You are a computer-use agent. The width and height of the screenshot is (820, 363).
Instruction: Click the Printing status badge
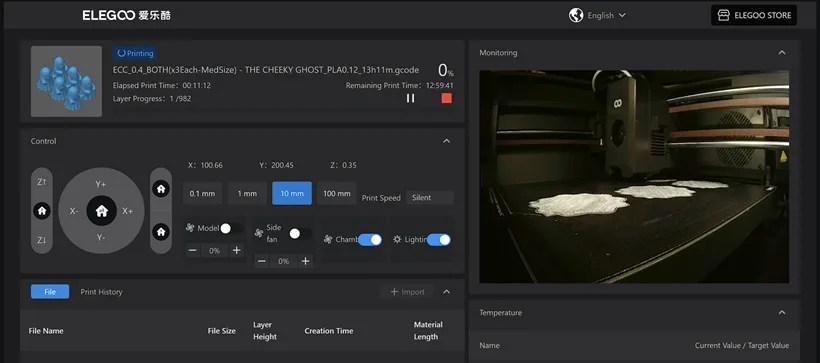pyautogui.click(x=135, y=53)
